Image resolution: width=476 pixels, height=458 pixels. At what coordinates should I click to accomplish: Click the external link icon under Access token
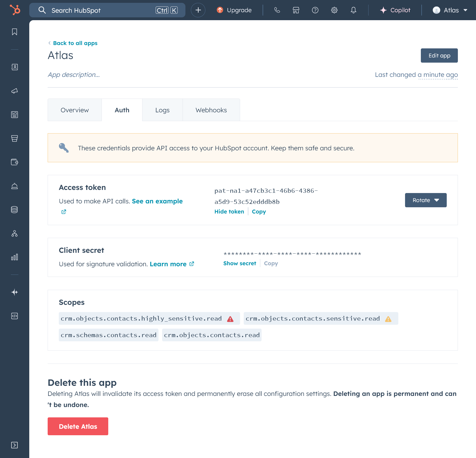tap(64, 212)
